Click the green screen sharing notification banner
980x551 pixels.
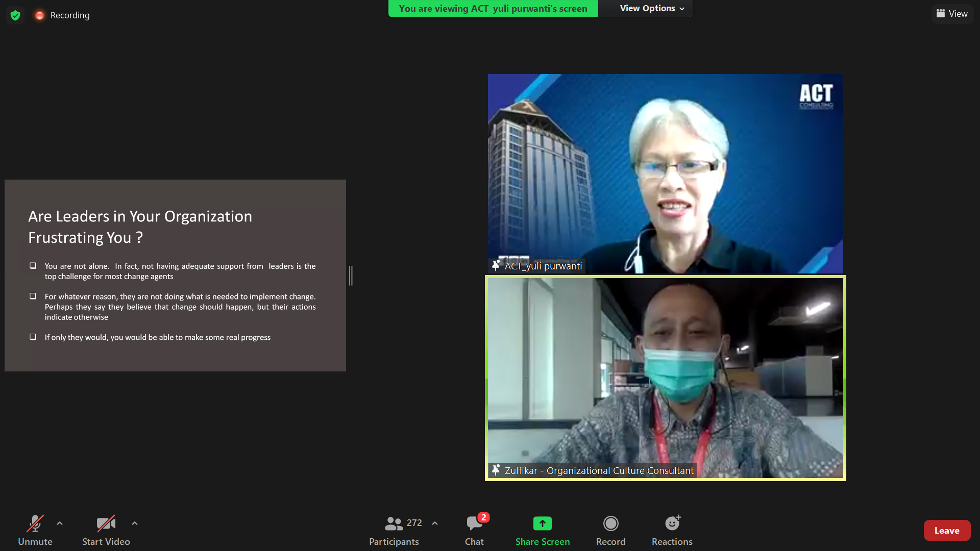pos(493,9)
